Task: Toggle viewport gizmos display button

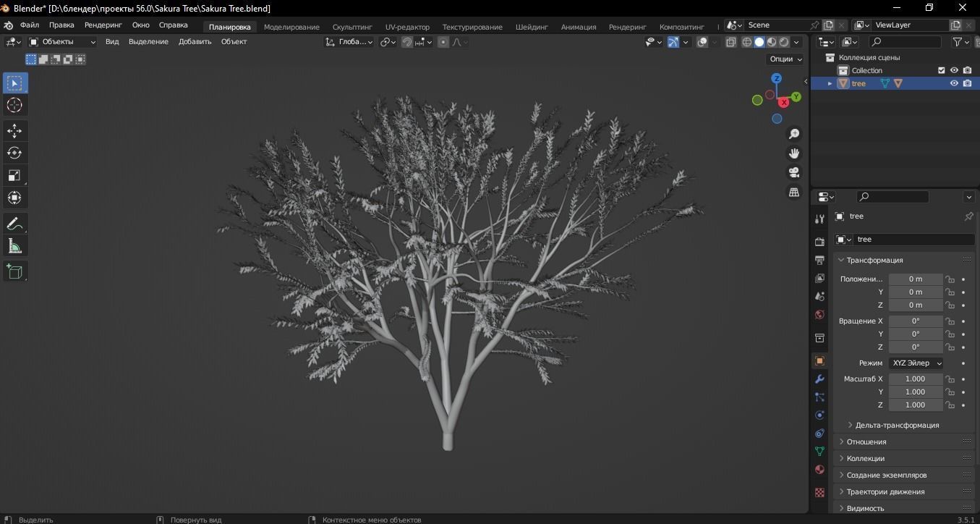Action: [673, 42]
